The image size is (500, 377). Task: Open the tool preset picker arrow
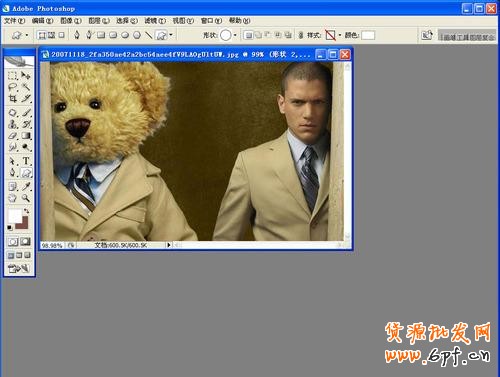(x=27, y=35)
